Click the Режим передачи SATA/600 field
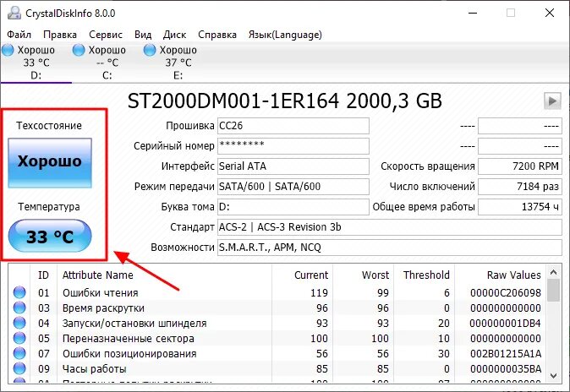Viewport: 570px width, 392px height. coord(293,187)
